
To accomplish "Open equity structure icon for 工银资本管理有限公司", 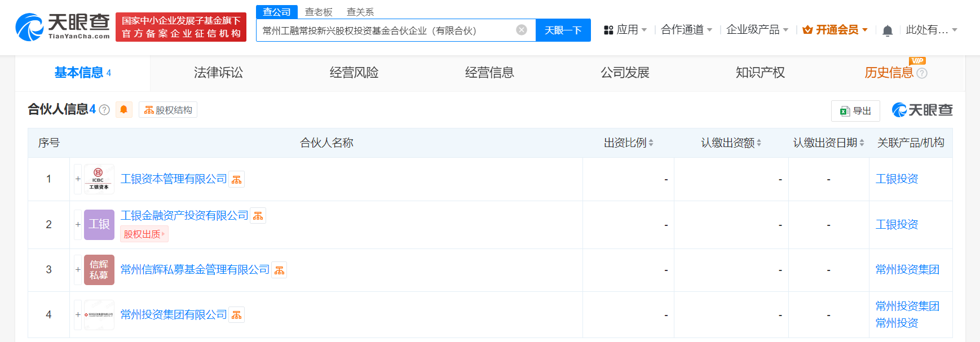I will pyautogui.click(x=237, y=180).
